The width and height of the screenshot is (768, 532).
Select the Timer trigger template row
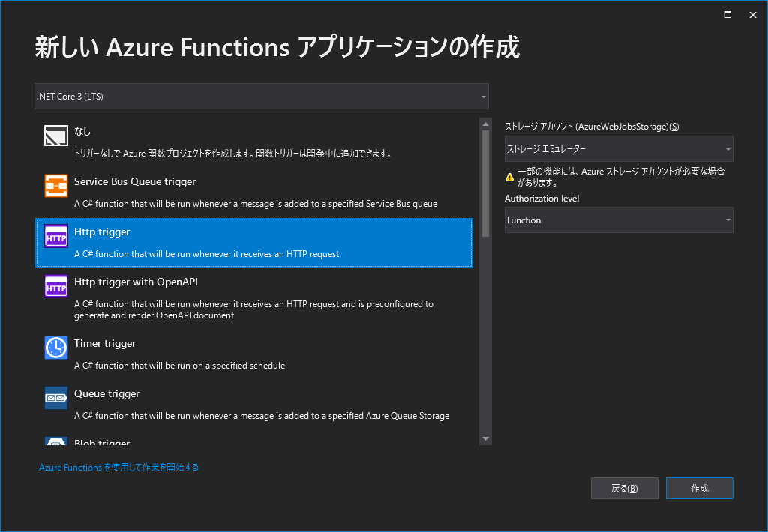coord(225,352)
